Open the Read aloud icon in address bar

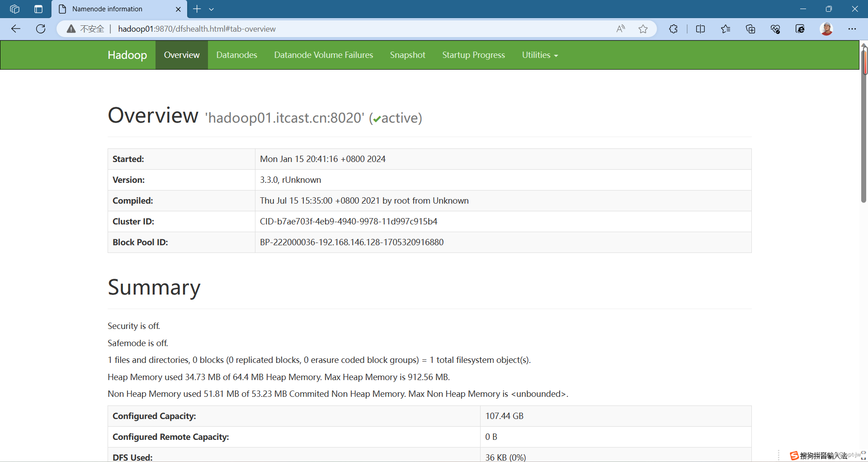click(x=621, y=29)
